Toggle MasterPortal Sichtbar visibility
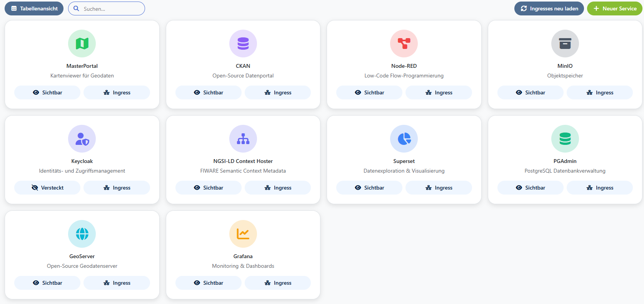Image resolution: width=644 pixels, height=304 pixels. click(x=47, y=92)
